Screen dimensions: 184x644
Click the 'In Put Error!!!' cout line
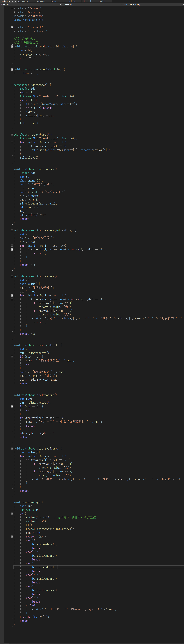click(74, 609)
